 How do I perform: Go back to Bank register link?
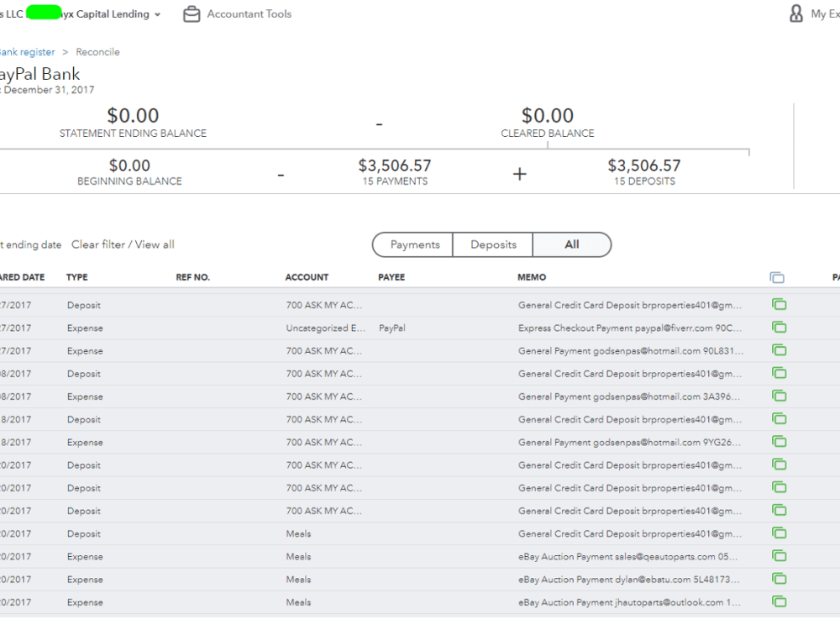click(27, 52)
